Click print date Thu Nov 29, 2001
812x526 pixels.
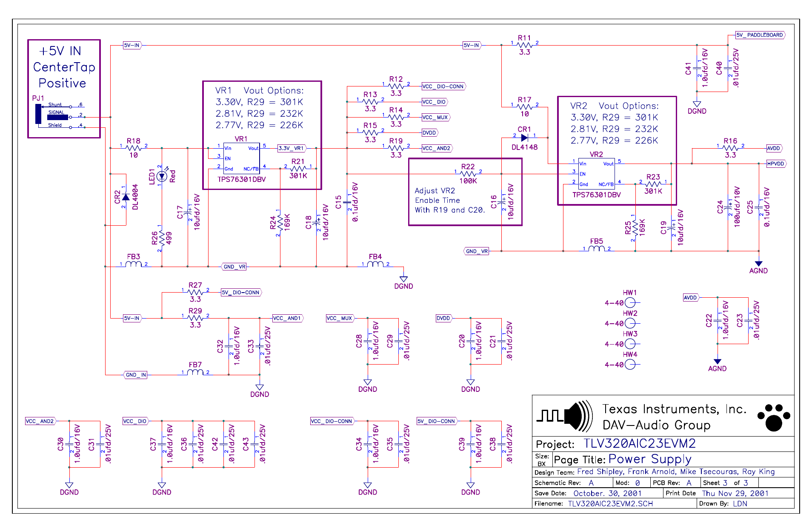coord(735,494)
